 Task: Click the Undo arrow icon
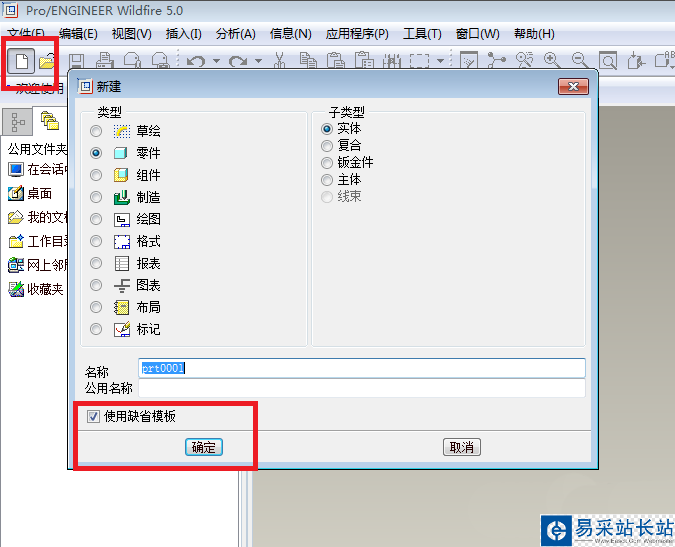[x=196, y=61]
